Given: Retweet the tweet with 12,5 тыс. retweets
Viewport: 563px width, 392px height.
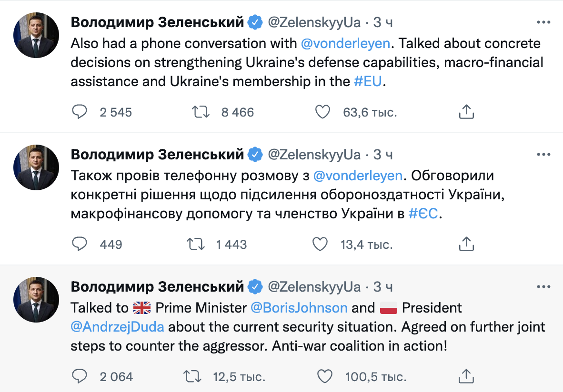Looking at the screenshot, I should [192, 377].
